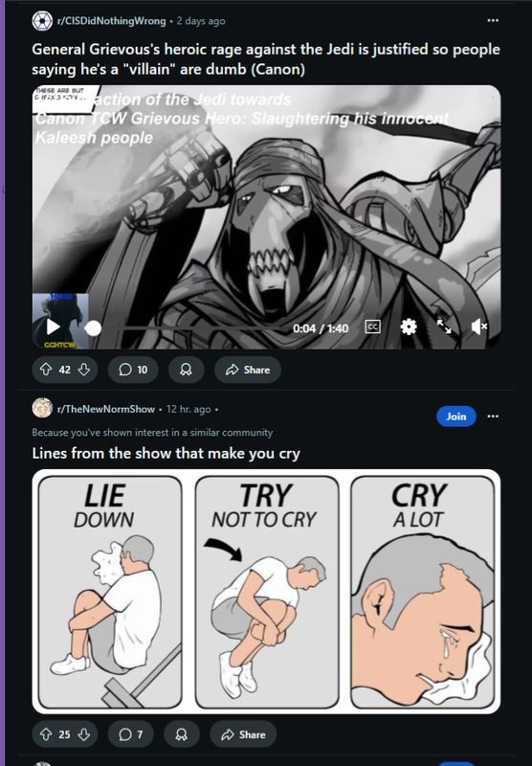Upvote the TheNewNormShow post
The width and height of the screenshot is (532, 766).
[45, 734]
